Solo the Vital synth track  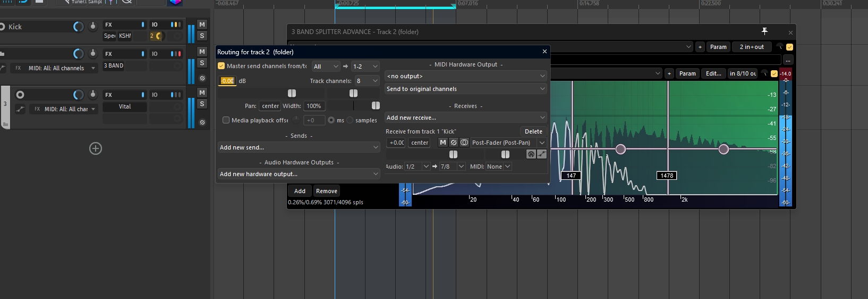click(202, 104)
